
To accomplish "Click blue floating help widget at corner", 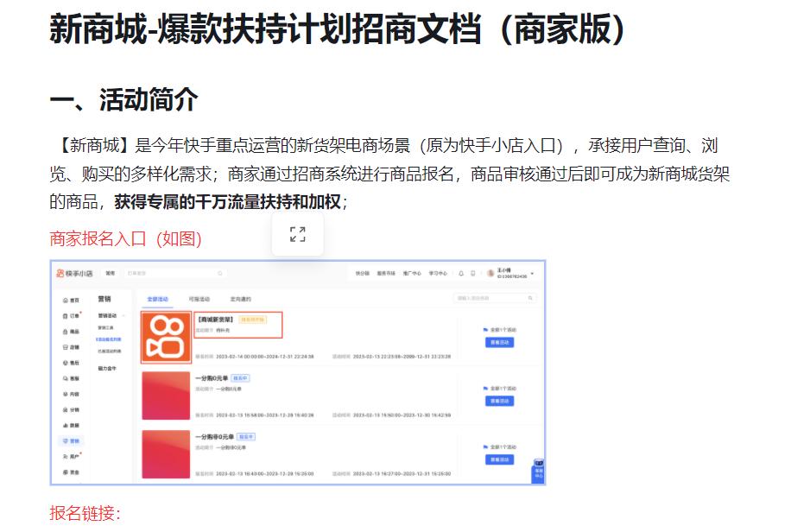I will 538,471.
